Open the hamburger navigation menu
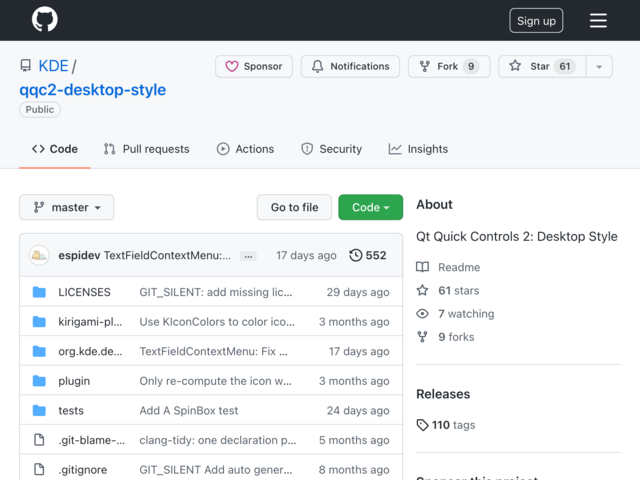 click(x=598, y=20)
